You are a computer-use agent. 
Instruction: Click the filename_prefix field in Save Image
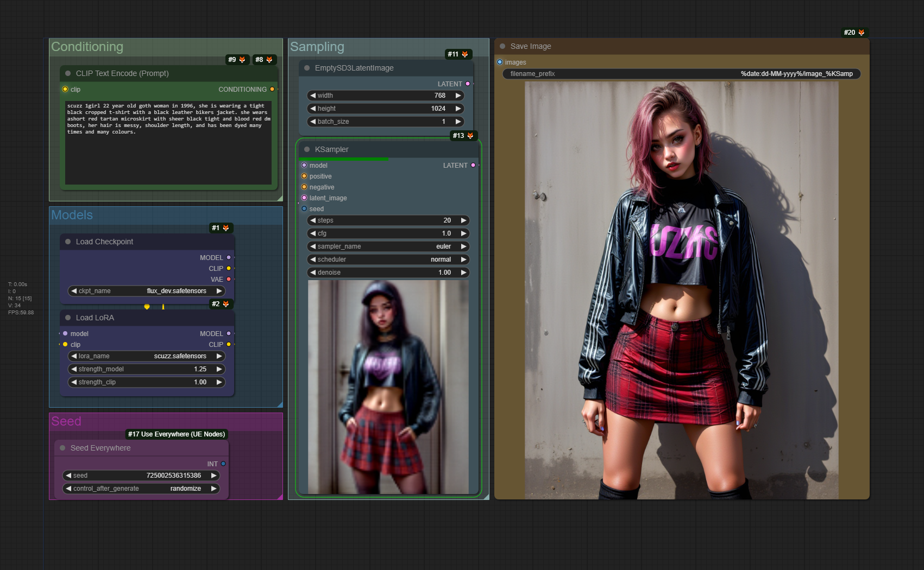682,74
